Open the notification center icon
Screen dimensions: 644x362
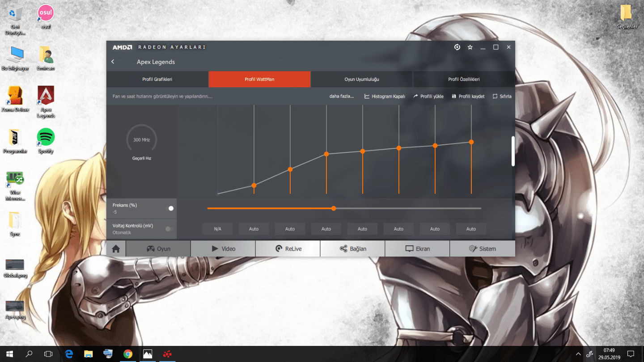[631, 354]
